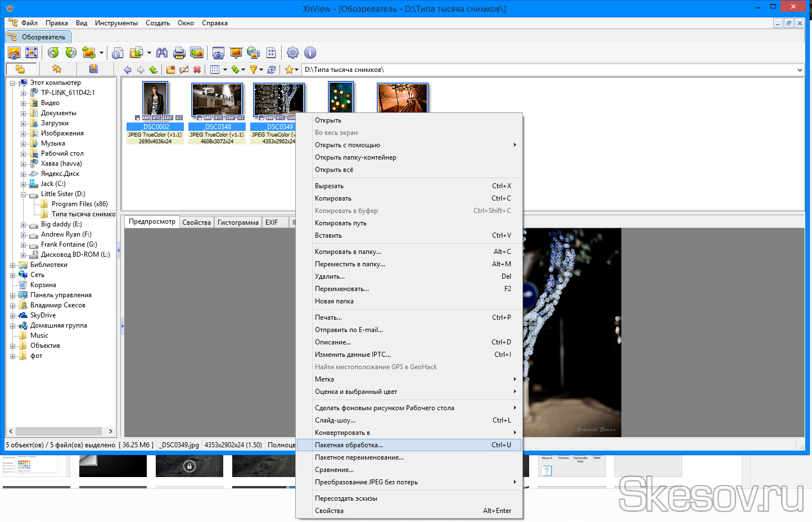The width and height of the screenshot is (812, 522).
Task: Click the red X delete icon
Action: coord(197,70)
